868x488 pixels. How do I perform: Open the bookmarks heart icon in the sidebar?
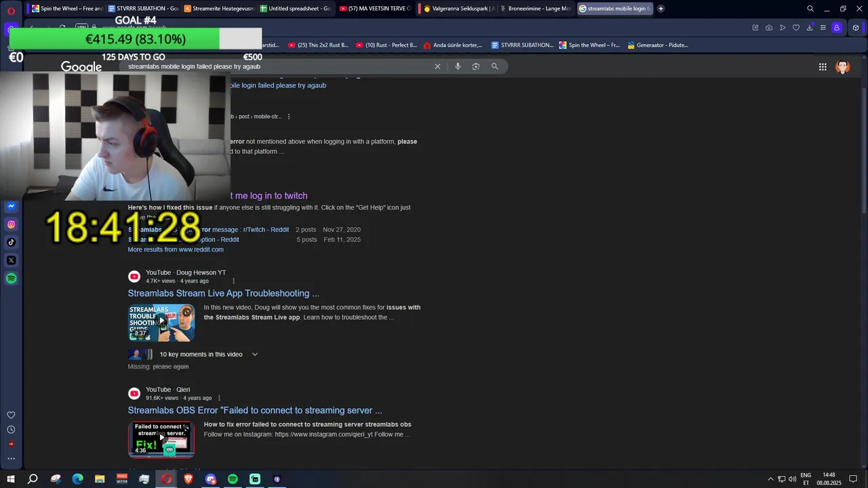tap(11, 415)
